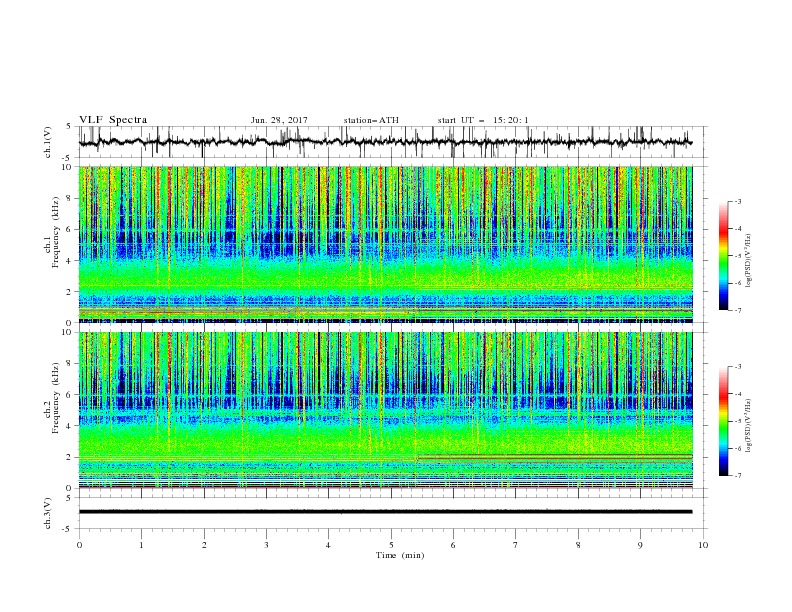Click the "ch.1(V)" waveform axis label

pos(48,142)
